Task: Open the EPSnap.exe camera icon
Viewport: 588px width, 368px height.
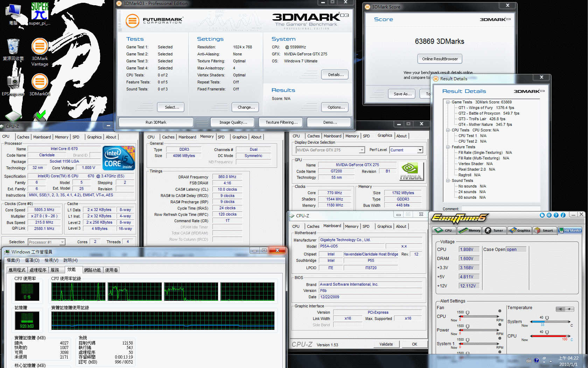Action: 13,84
